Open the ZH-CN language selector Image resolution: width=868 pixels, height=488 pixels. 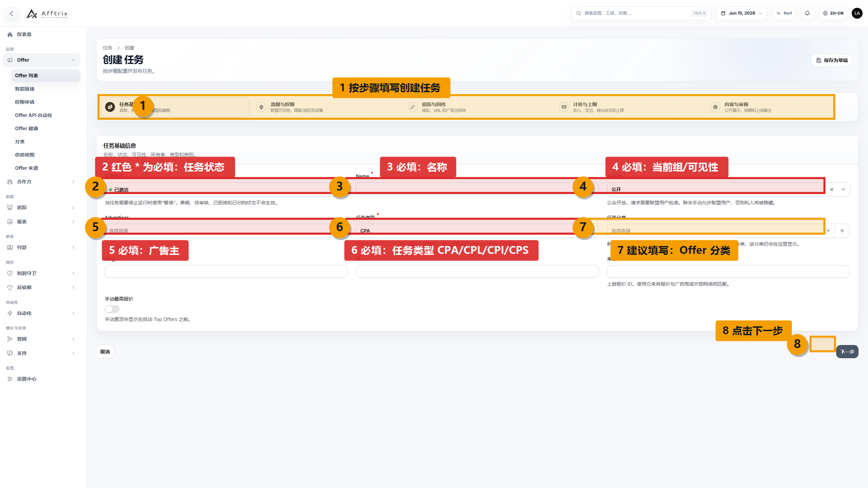pyautogui.click(x=833, y=13)
